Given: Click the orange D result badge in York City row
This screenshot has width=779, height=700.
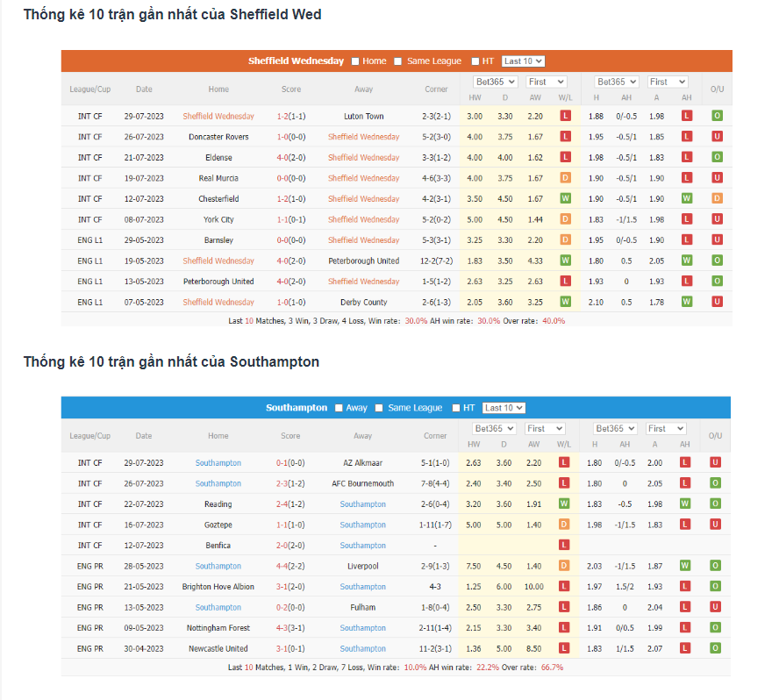Looking at the screenshot, I should 565,219.
